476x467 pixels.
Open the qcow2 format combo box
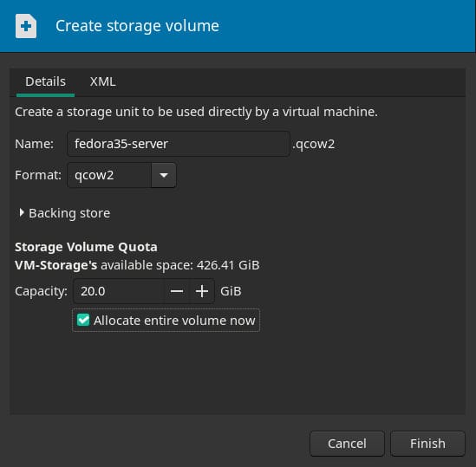click(x=121, y=175)
